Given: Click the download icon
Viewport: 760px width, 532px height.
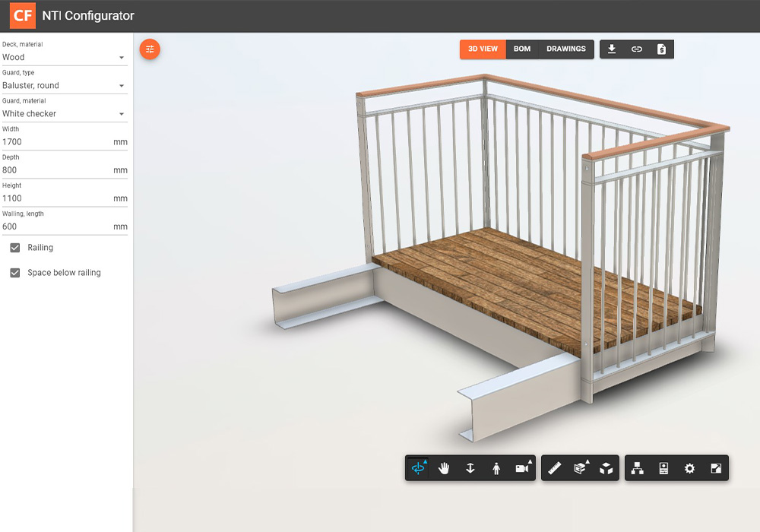Looking at the screenshot, I should (612, 49).
